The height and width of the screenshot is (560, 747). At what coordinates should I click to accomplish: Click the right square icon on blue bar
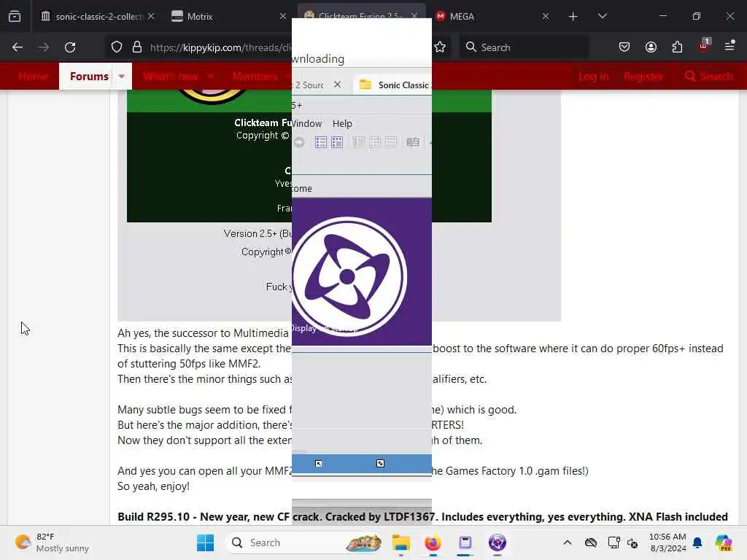[380, 463]
